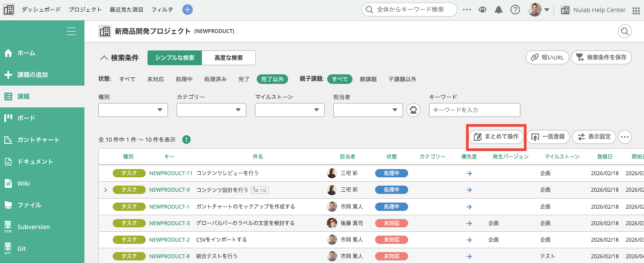This screenshot has height=263, width=644.
Task: Open the 担当者 dropdown
Action: pyautogui.click(x=368, y=110)
